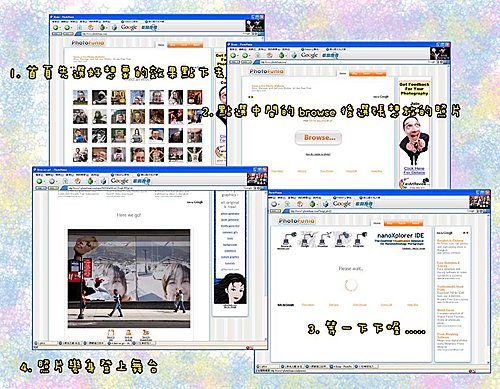Click the address bar in the Please wait window
Screen dimensions: 500x389
point(378,211)
